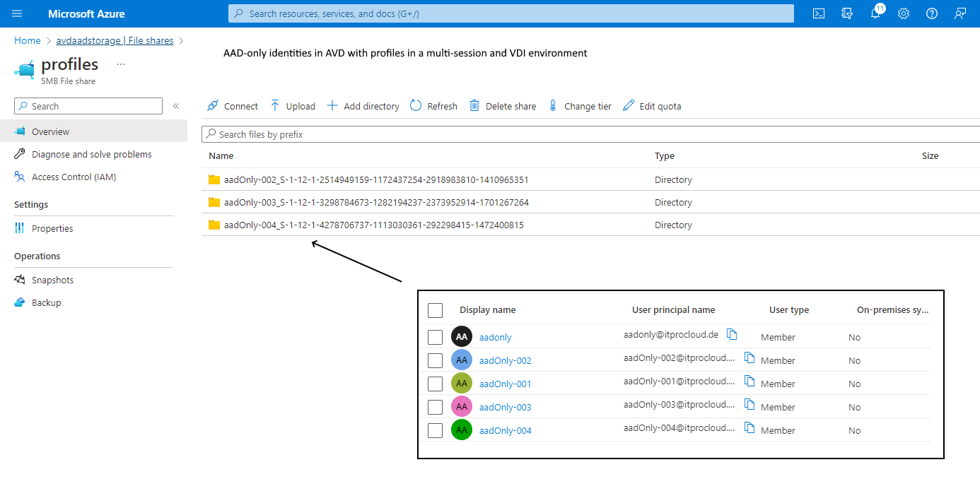This screenshot has width=980, height=479.
Task: Tick the checkbox for aadOnly-003
Action: 436,407
